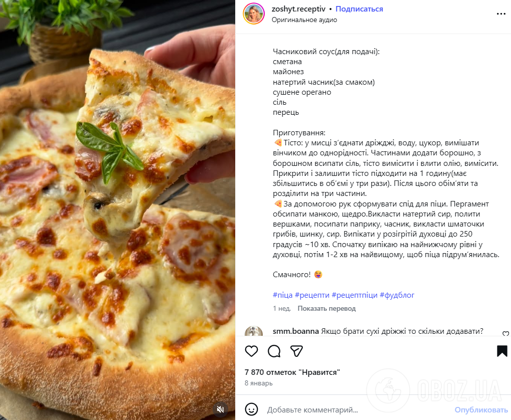Open the three-dots options menu
511x420 pixels.
tap(501, 14)
